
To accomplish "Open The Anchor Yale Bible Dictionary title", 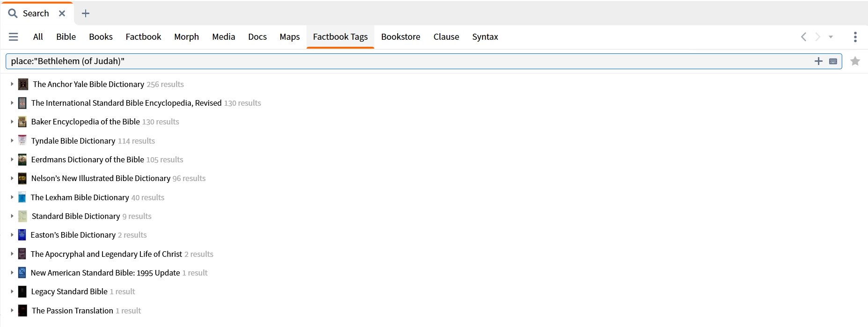I will click(x=88, y=84).
